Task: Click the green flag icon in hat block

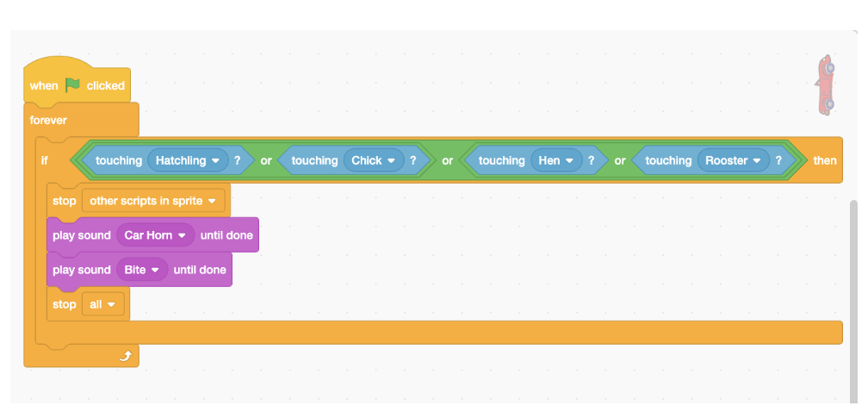Action: tap(72, 85)
